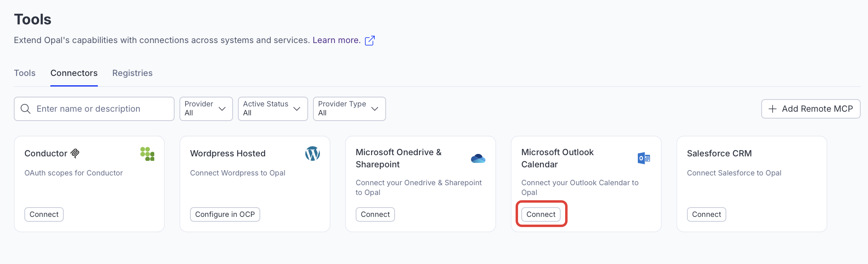
Task: Click Configure in OCP for Wordpress Hosted
Action: (x=225, y=214)
